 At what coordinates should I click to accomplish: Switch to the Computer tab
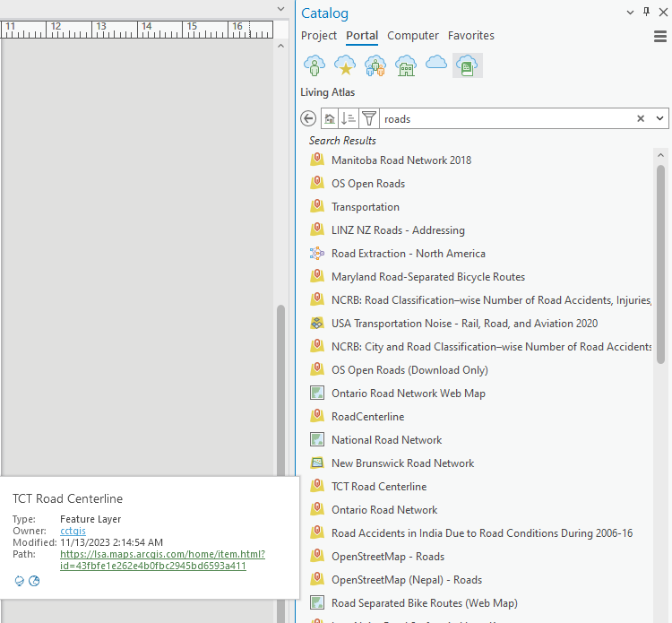click(x=413, y=36)
